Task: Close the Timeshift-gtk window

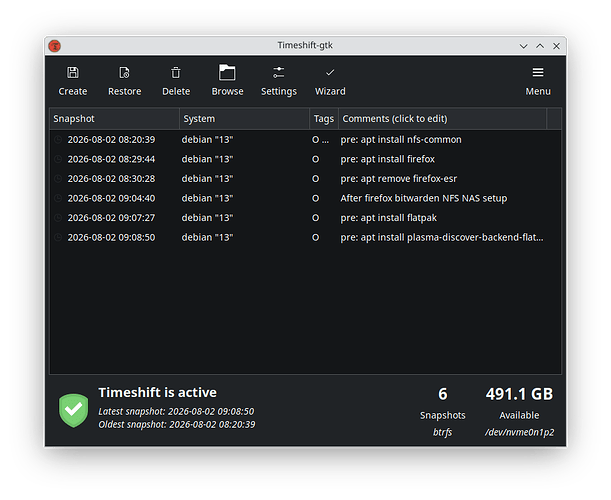Action: [556, 46]
